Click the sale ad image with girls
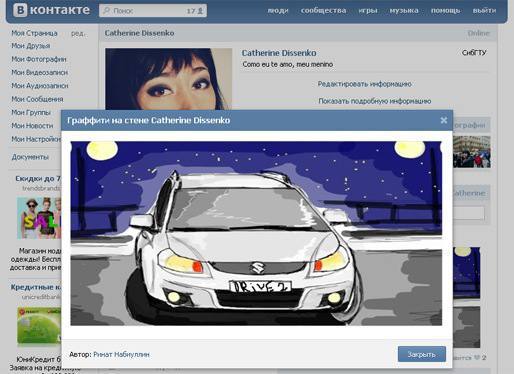The image size is (514, 374). (39, 218)
